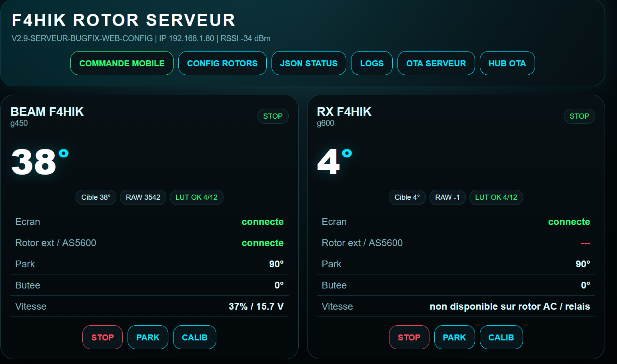Image resolution: width=617 pixels, height=364 pixels.
Task: Click 'non disponible sur rotor AC / relais'
Action: [510, 306]
